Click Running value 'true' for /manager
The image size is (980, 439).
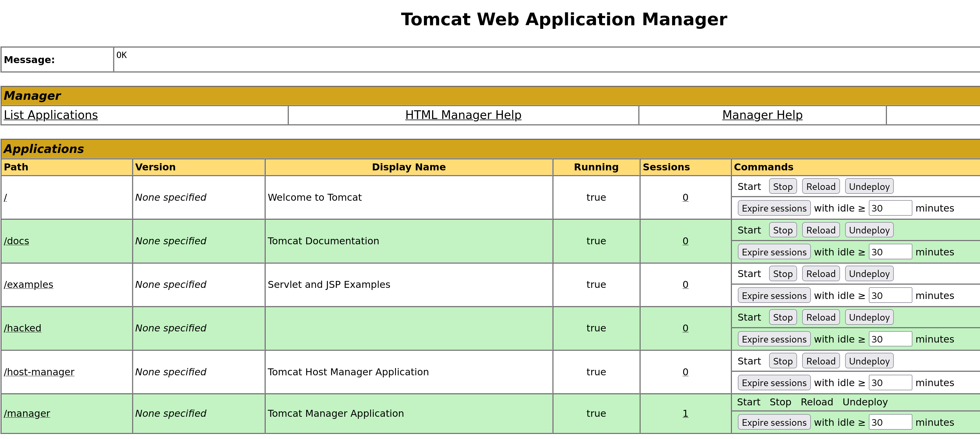596,413
